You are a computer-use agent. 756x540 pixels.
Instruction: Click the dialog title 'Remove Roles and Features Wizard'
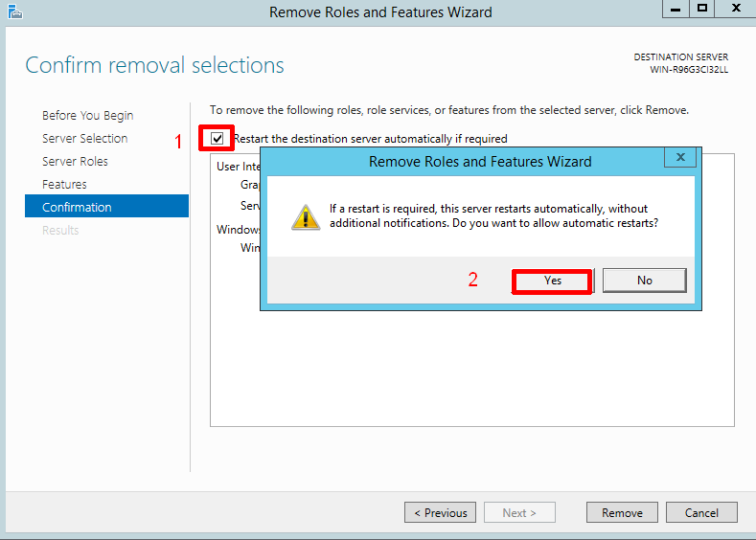(x=480, y=162)
